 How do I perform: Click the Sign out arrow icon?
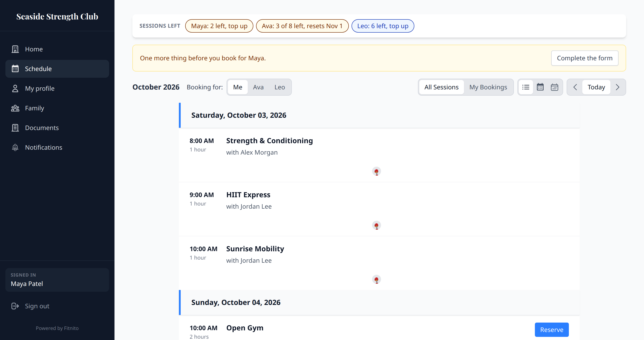(x=15, y=306)
